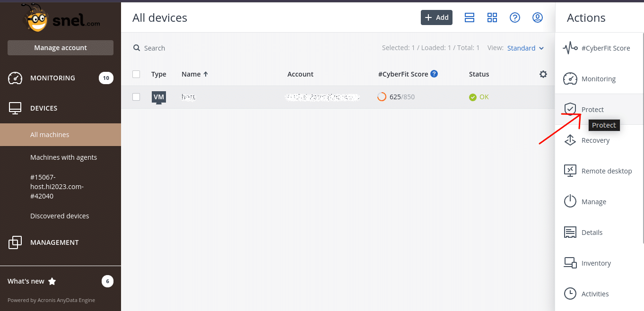The image size is (644, 311).
Task: Open Activities clock icon
Action: 570,294
